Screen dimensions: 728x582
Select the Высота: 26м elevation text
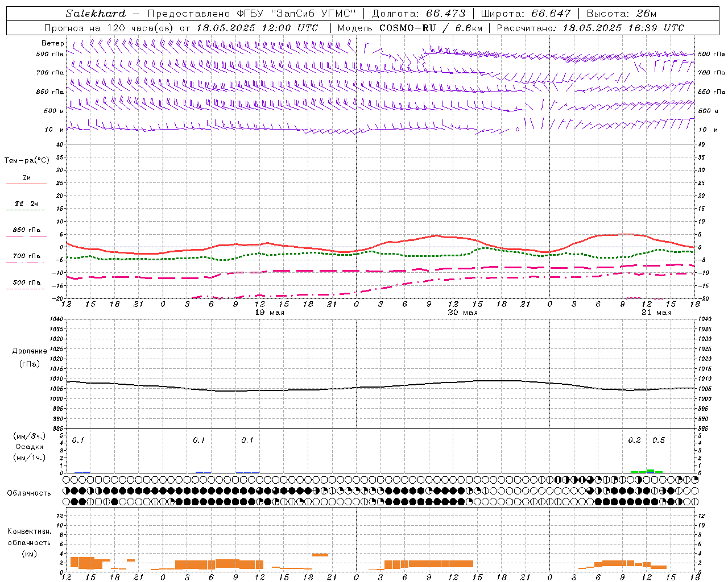pyautogui.click(x=622, y=14)
